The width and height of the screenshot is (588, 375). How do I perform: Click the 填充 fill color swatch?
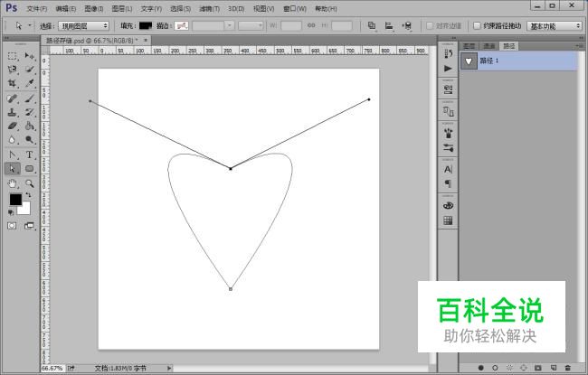click(146, 25)
